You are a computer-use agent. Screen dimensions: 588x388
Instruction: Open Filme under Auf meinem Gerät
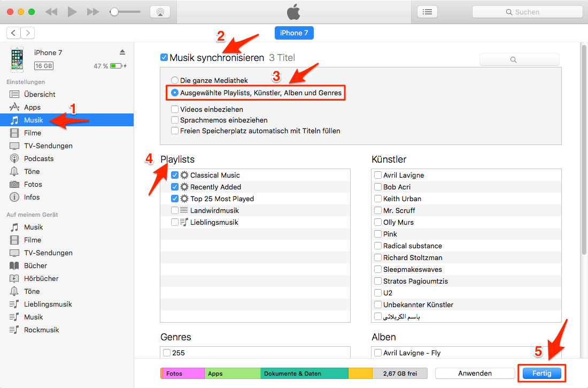[67, 240]
